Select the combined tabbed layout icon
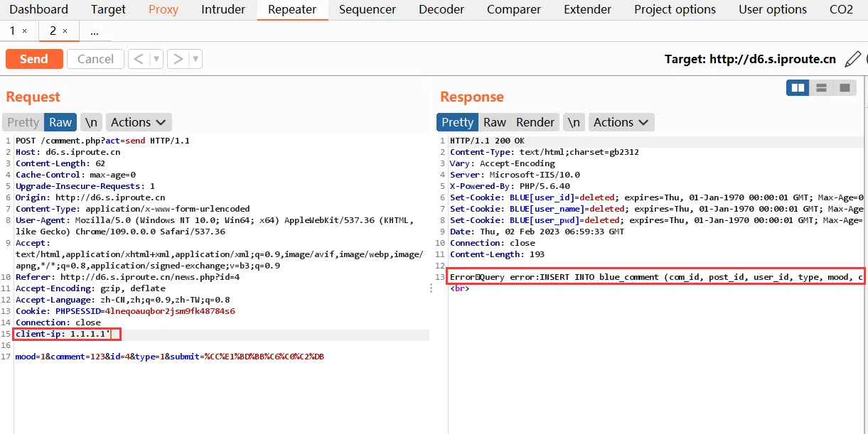The height and width of the screenshot is (434, 868). click(844, 87)
